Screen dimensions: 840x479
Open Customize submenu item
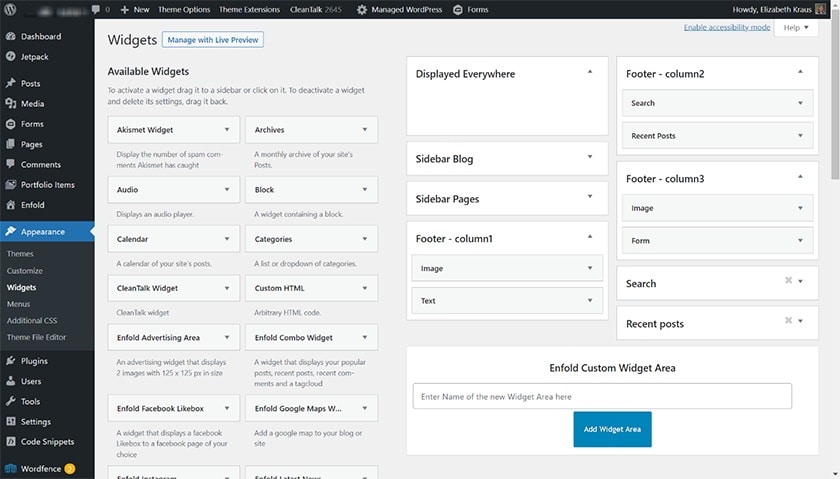25,271
